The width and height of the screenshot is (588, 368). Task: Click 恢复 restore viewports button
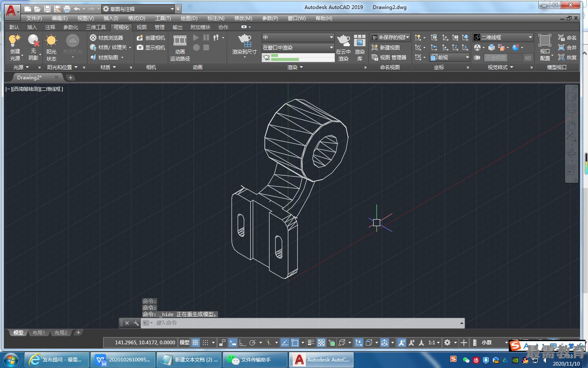click(567, 58)
